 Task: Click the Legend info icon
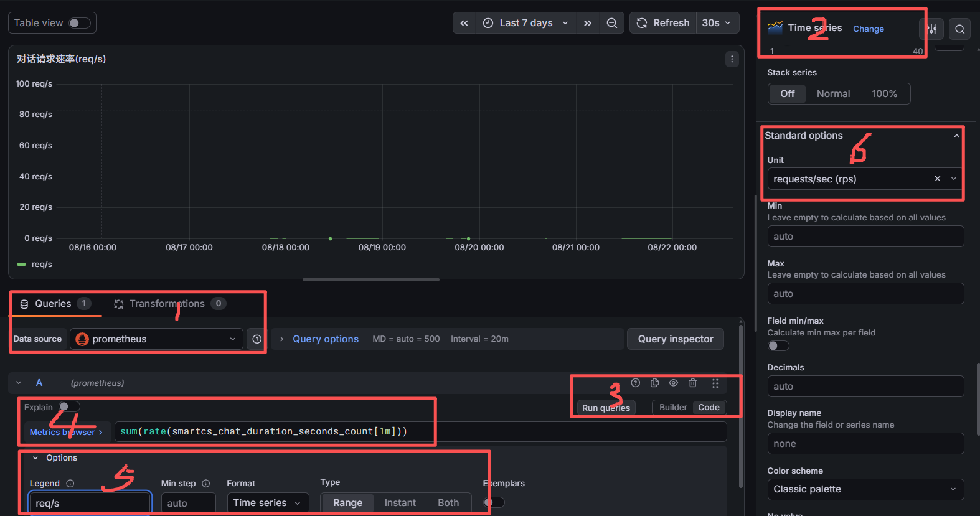(x=70, y=484)
